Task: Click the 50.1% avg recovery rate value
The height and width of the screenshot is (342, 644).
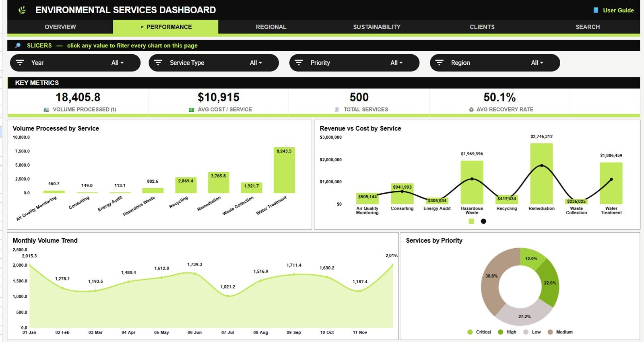Action: coord(500,97)
